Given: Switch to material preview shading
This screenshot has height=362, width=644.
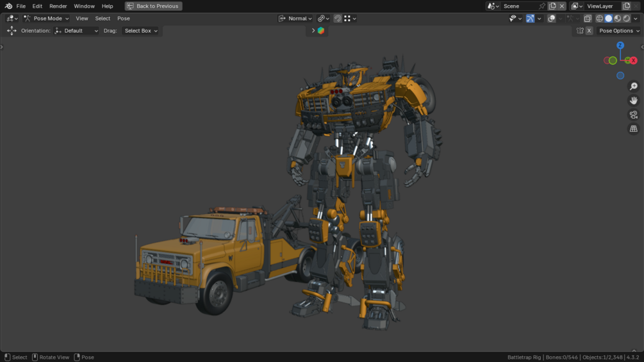Looking at the screenshot, I should [618, 19].
